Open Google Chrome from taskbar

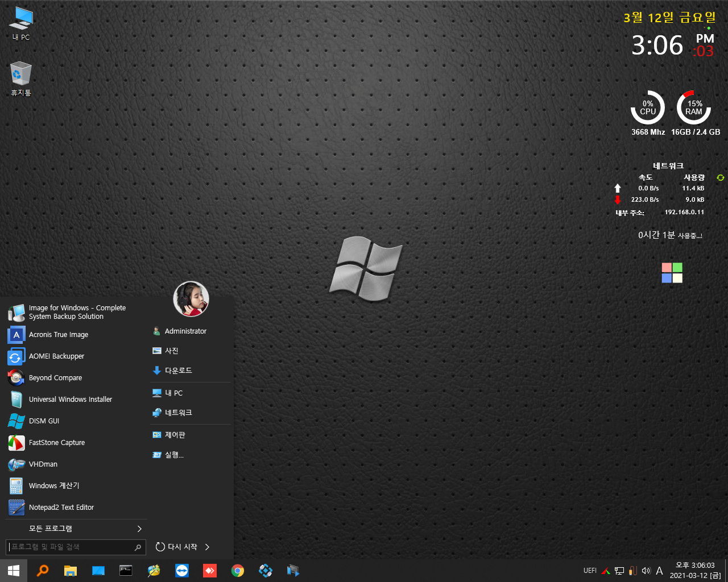(238, 571)
